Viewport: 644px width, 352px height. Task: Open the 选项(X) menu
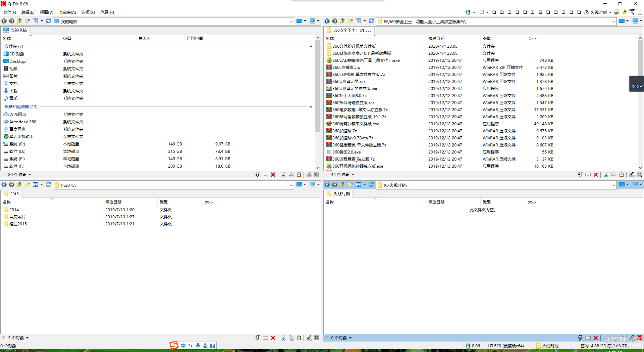click(x=88, y=12)
